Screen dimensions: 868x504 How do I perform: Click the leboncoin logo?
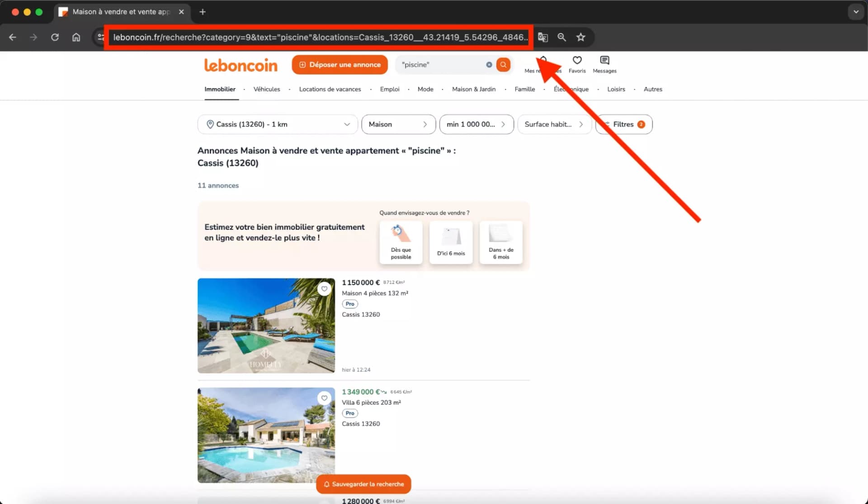(x=241, y=65)
